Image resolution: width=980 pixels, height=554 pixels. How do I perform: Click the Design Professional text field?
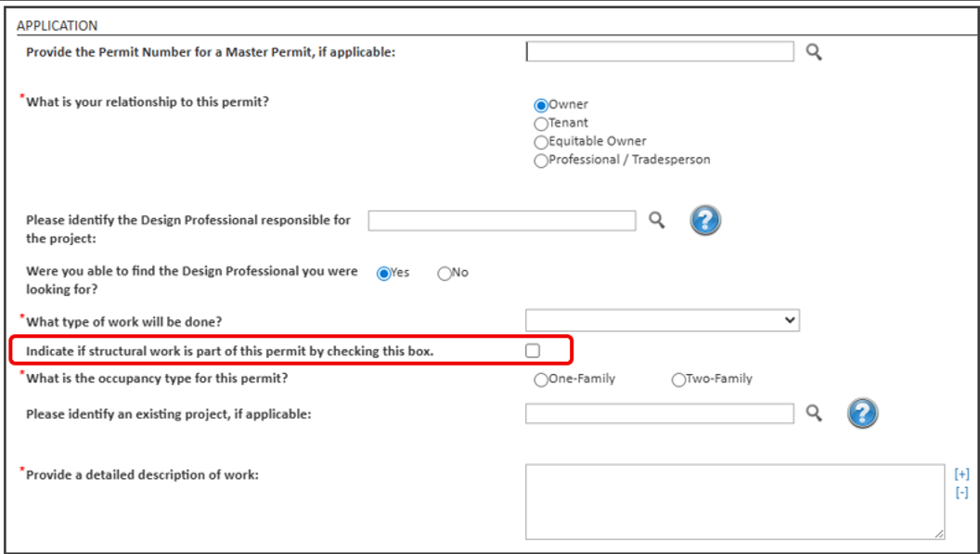[502, 220]
